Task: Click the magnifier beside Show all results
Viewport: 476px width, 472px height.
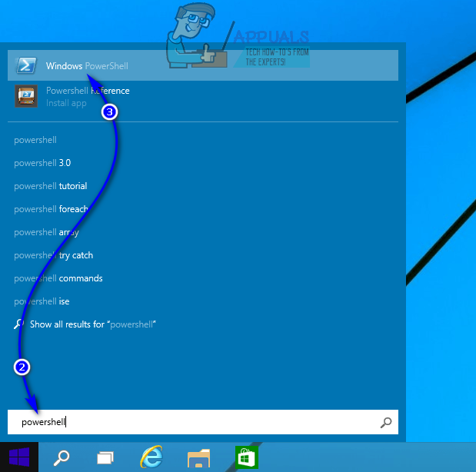Action: pos(18,324)
